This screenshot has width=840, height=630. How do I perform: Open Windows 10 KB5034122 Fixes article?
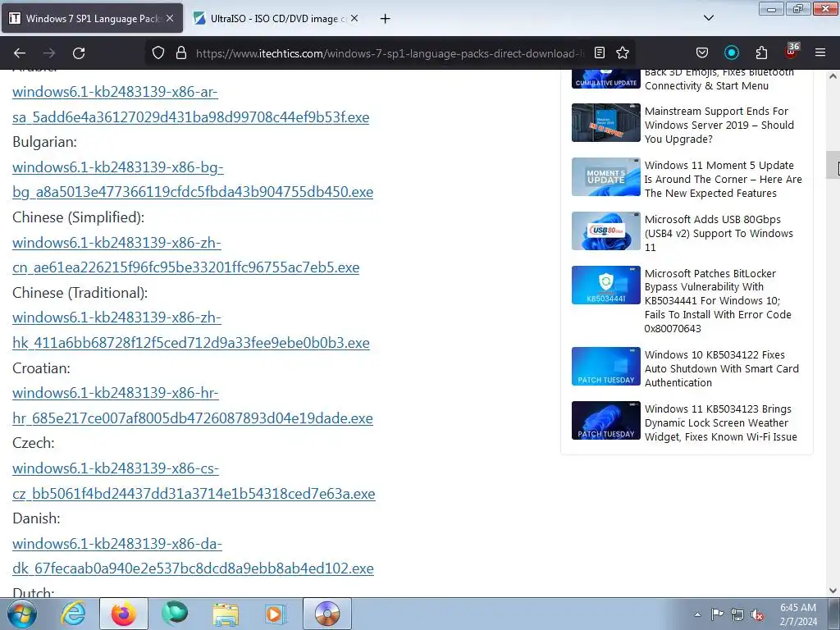point(722,368)
